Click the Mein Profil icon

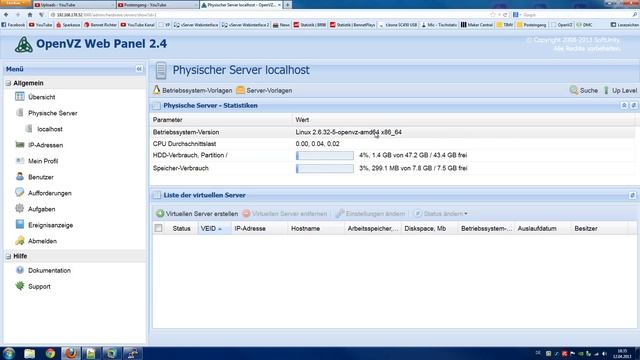coord(20,161)
